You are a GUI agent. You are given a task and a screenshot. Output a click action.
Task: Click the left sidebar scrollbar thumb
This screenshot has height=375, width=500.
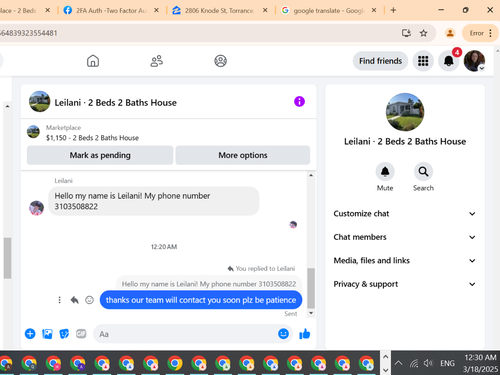[x=7, y=258]
